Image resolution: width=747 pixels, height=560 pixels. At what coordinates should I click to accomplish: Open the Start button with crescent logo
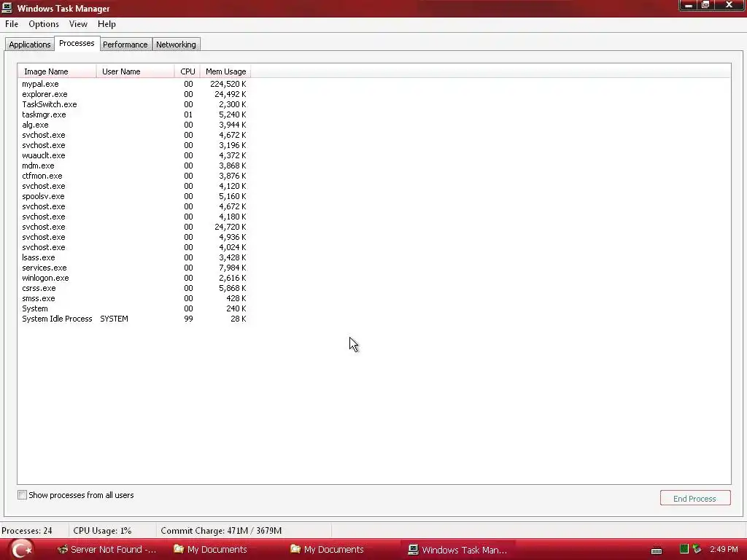tap(21, 549)
